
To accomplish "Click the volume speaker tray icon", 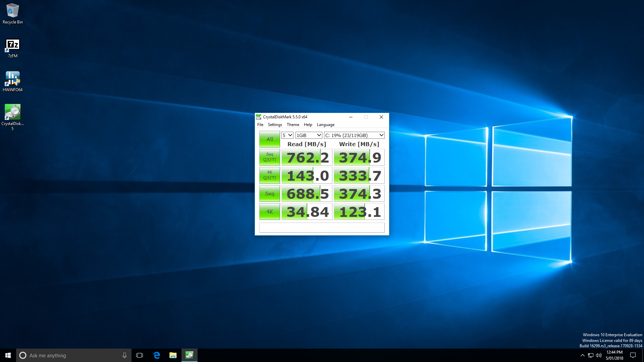I will point(599,355).
